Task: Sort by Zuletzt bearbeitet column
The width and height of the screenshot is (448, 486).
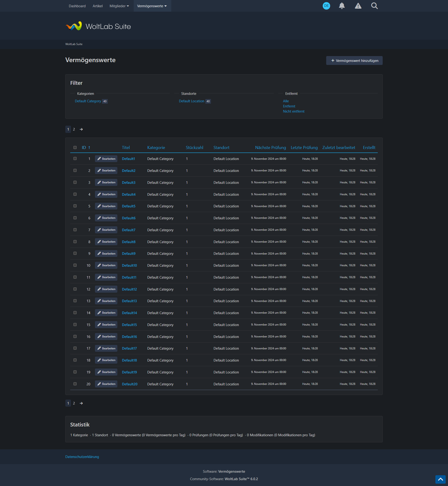Action: point(339,148)
